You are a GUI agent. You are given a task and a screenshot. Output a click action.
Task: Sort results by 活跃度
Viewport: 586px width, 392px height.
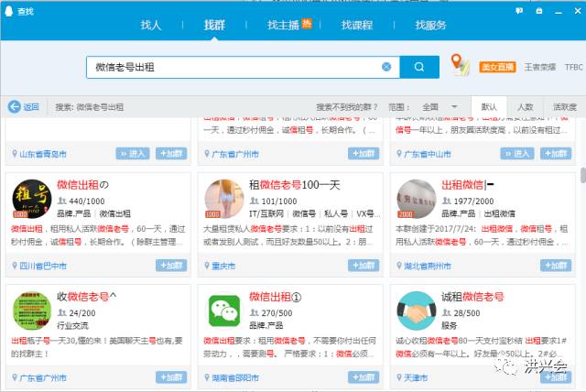pos(564,107)
